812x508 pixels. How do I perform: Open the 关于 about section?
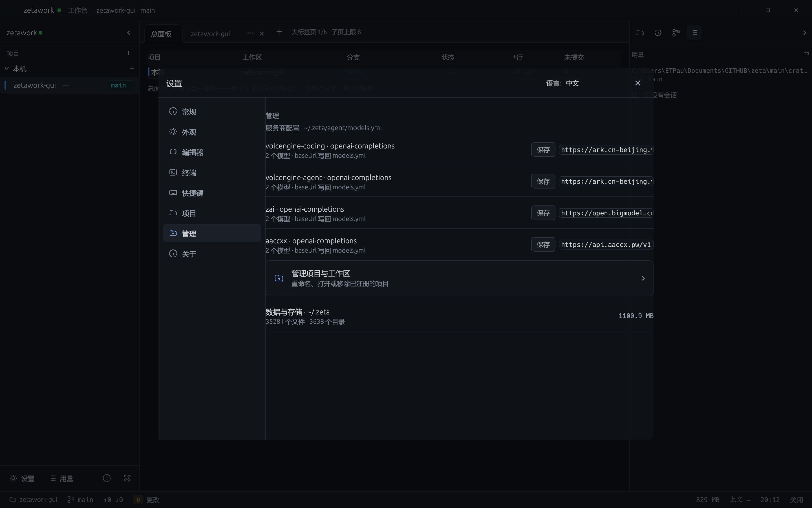(212, 254)
